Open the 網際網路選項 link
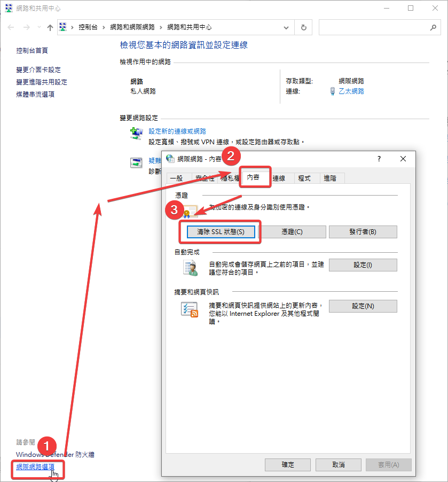This screenshot has height=482, width=448. (x=35, y=467)
